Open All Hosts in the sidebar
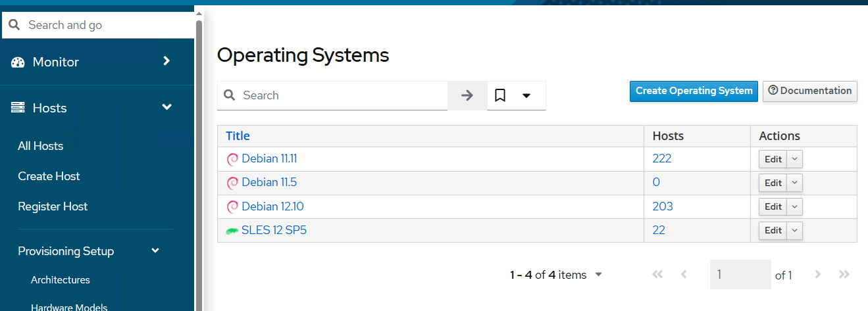 pos(41,146)
